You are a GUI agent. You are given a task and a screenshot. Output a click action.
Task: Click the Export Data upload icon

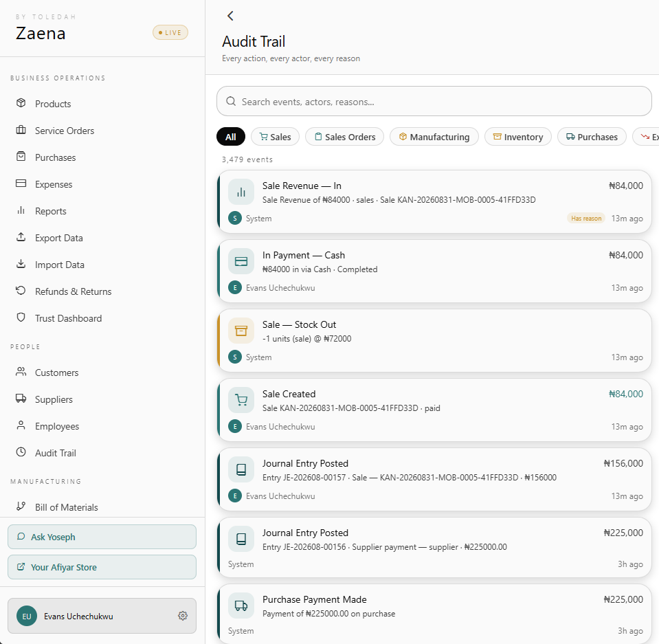click(x=21, y=237)
